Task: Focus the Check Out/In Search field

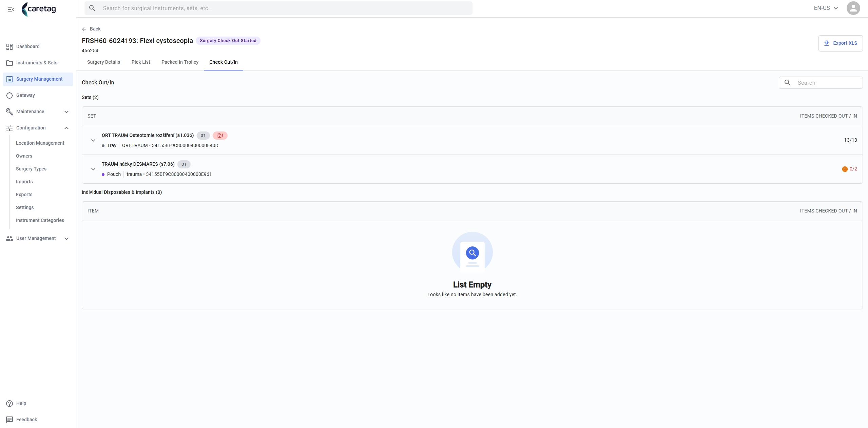Action: (x=821, y=83)
